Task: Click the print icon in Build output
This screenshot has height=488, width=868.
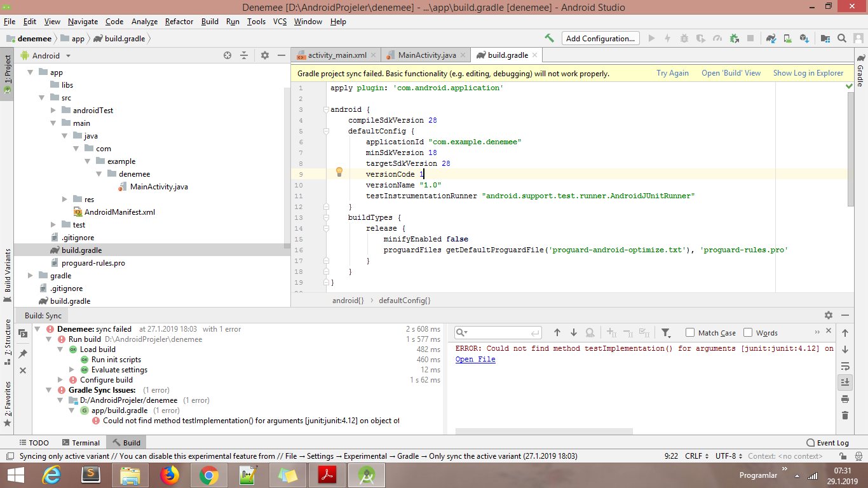Action: 845,399
